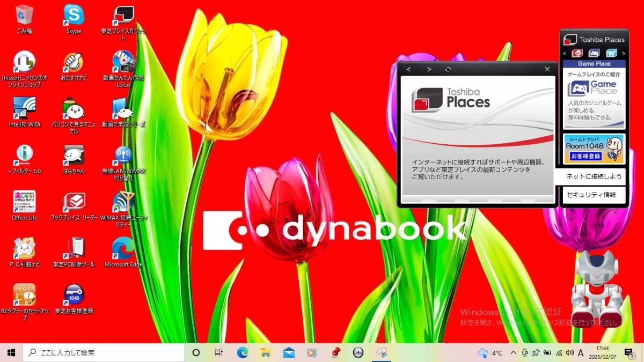The width and height of the screenshot is (644, 362).
Task: Launch the Office Life desktop shortcut
Action: (x=24, y=206)
